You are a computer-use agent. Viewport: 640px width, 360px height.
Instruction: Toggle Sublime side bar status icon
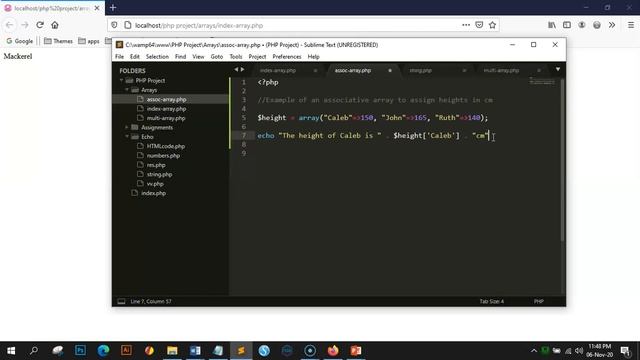tap(121, 301)
